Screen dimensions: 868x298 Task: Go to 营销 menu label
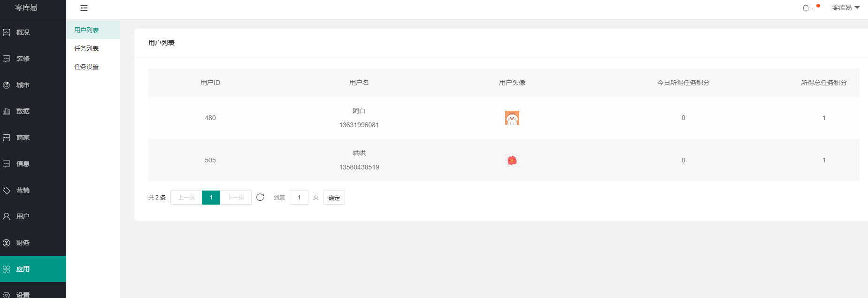pyautogui.click(x=23, y=190)
